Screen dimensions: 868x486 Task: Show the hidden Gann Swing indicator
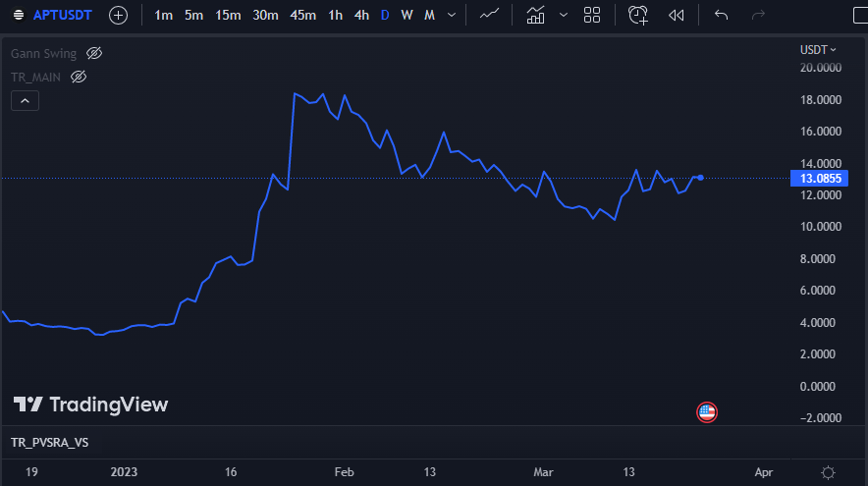click(94, 53)
